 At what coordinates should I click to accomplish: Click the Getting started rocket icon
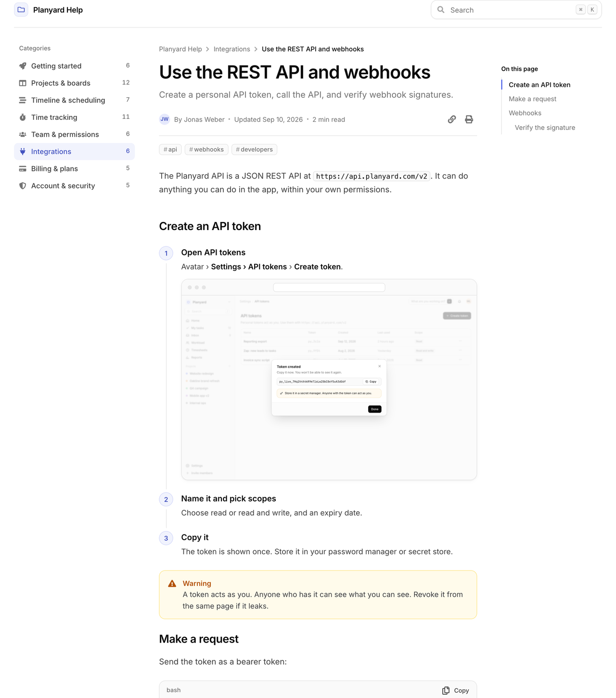(23, 66)
